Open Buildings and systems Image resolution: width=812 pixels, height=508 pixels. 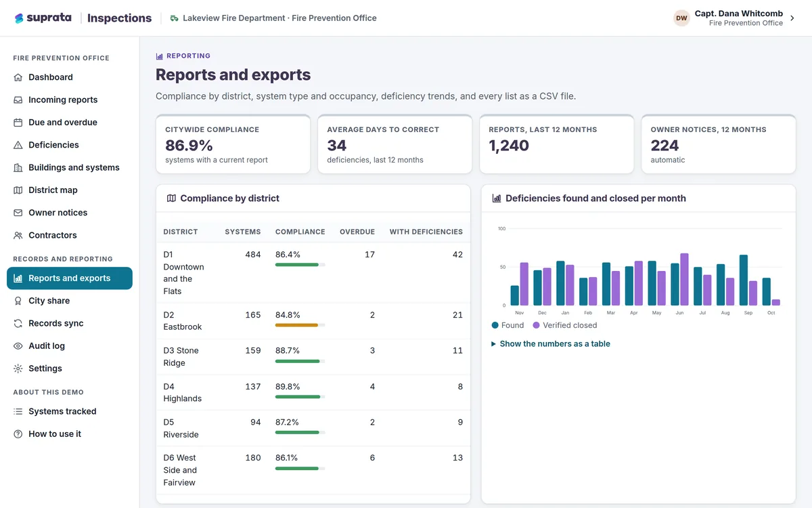click(x=70, y=167)
